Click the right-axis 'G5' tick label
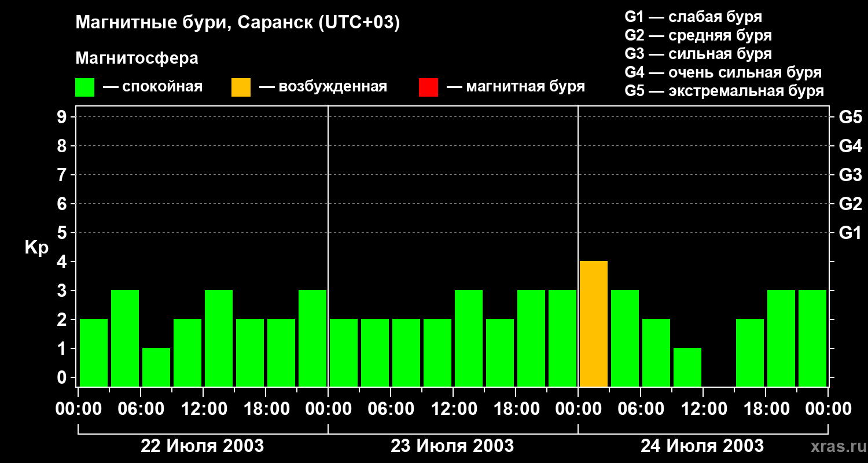The image size is (868, 463). (x=851, y=117)
